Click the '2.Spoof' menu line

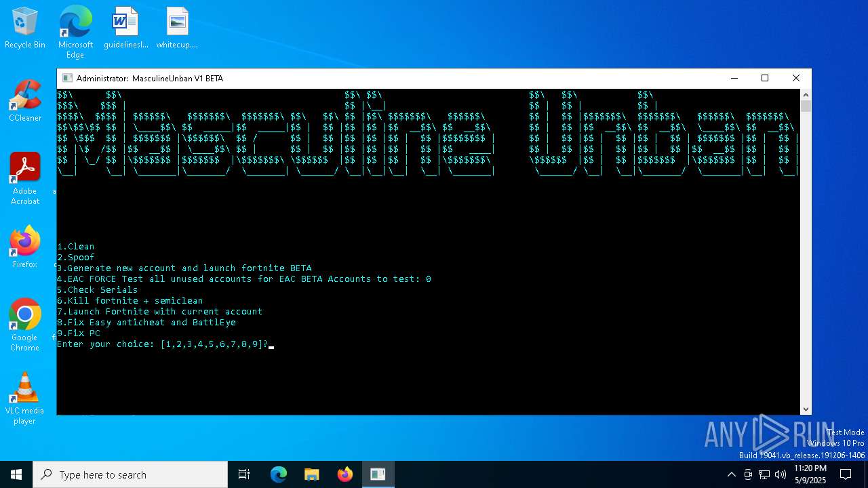coord(76,258)
